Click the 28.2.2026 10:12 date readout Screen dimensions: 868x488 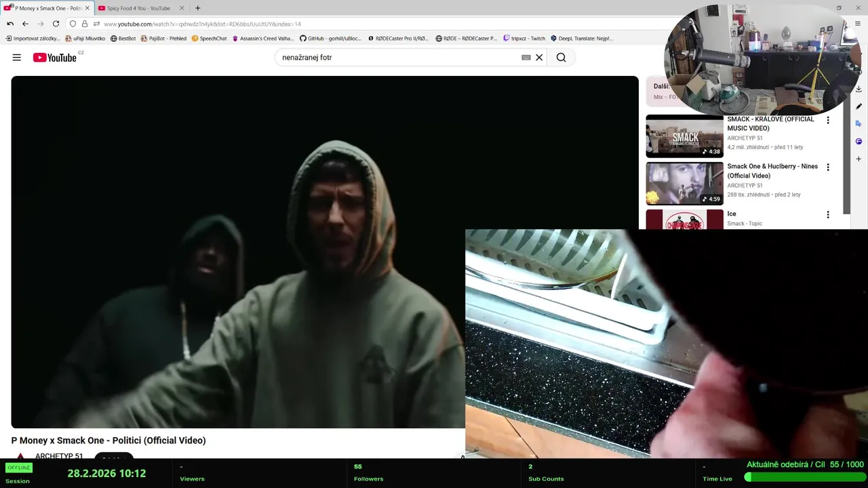pyautogui.click(x=106, y=474)
